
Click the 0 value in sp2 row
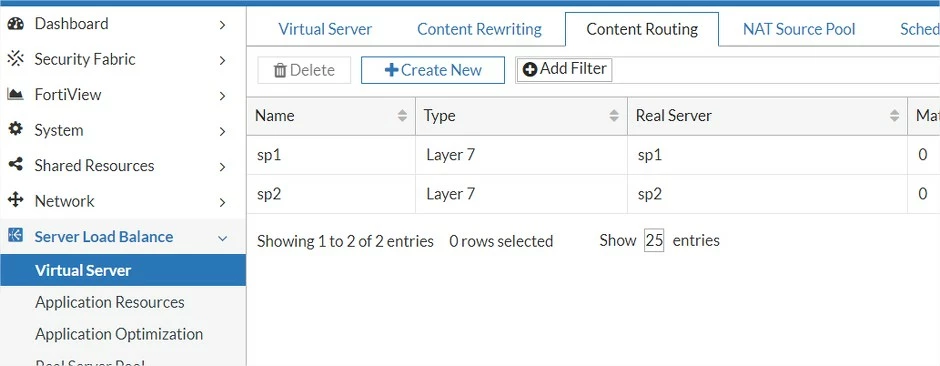point(923,194)
